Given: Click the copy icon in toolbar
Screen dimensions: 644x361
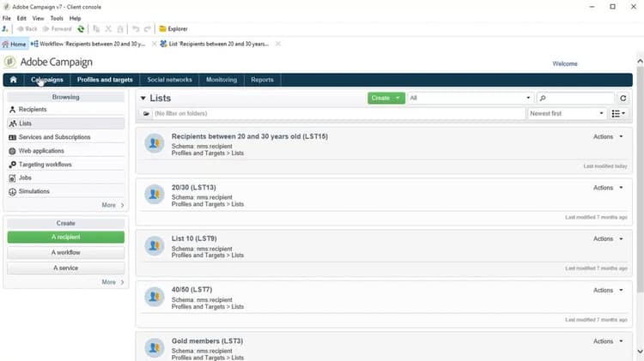Looking at the screenshot, I should [96, 28].
